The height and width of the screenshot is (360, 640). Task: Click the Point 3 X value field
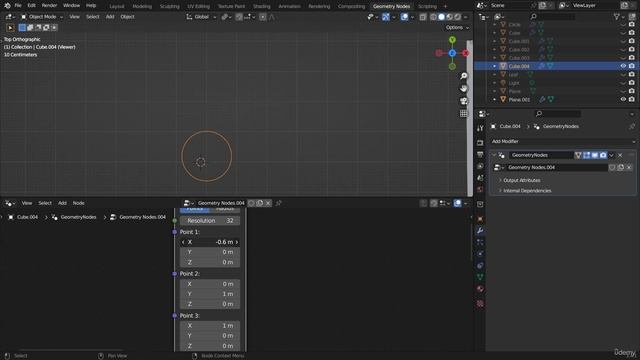click(210, 326)
